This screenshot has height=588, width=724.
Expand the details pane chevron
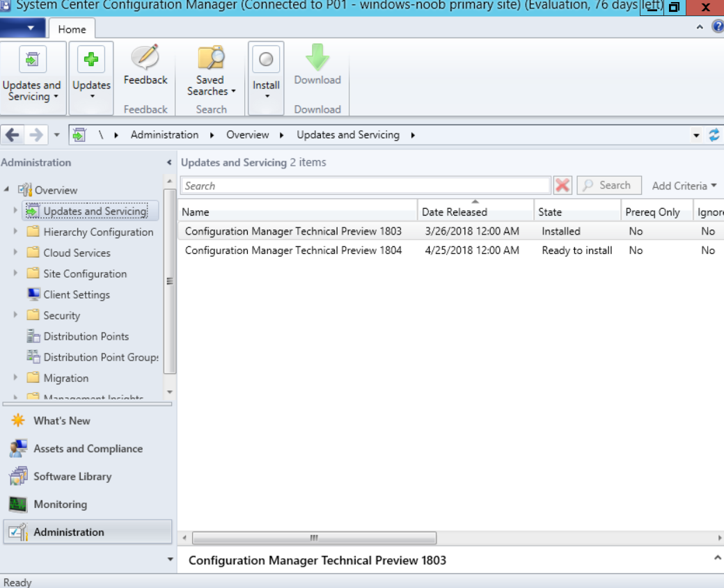click(717, 557)
